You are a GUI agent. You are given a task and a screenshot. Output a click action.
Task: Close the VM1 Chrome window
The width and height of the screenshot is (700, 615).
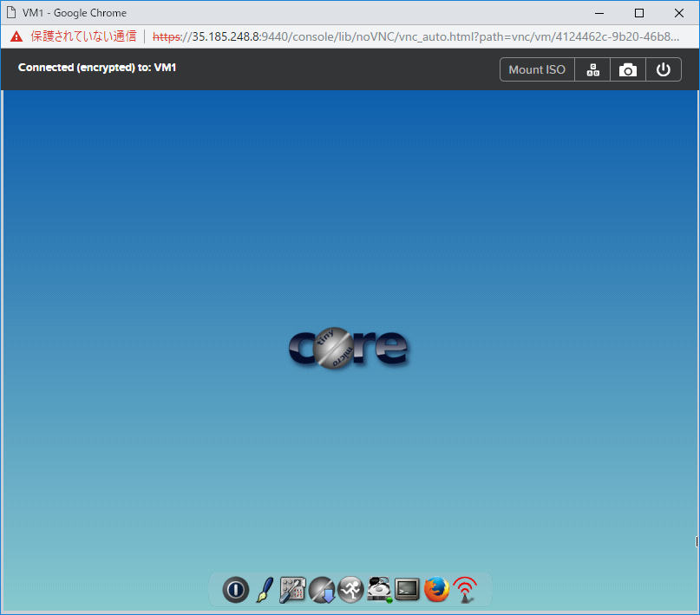679,13
